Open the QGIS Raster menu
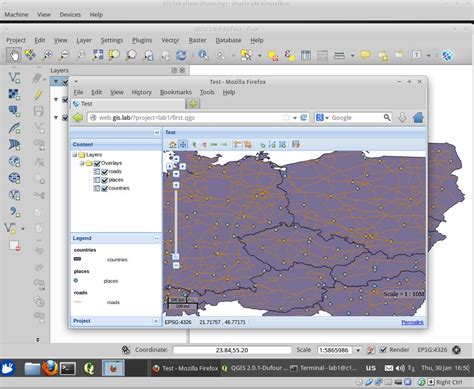Viewport: 474px width, 389px height. (197, 40)
